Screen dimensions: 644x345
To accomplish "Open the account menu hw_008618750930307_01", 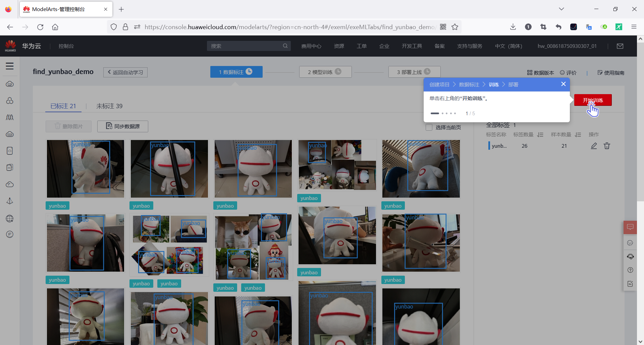I will click(x=567, y=46).
